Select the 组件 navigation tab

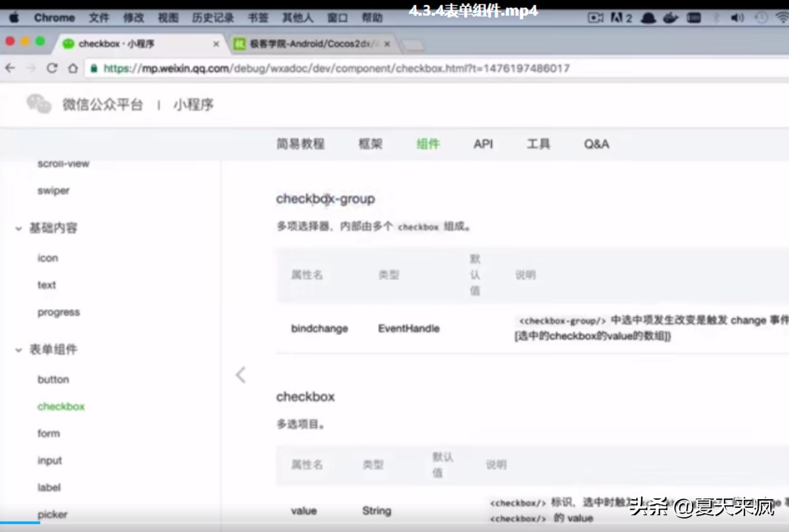pos(428,144)
